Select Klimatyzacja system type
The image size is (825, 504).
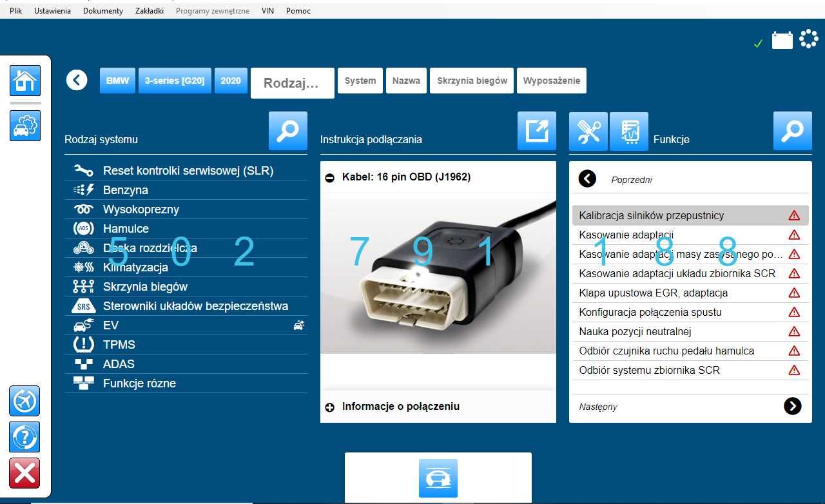[186, 267]
